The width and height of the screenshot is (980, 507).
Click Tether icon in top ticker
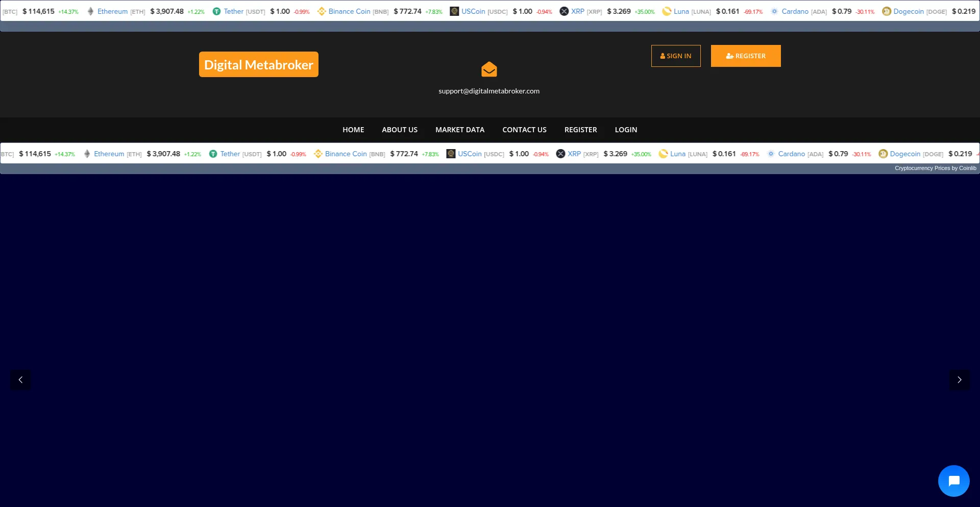coord(216,11)
